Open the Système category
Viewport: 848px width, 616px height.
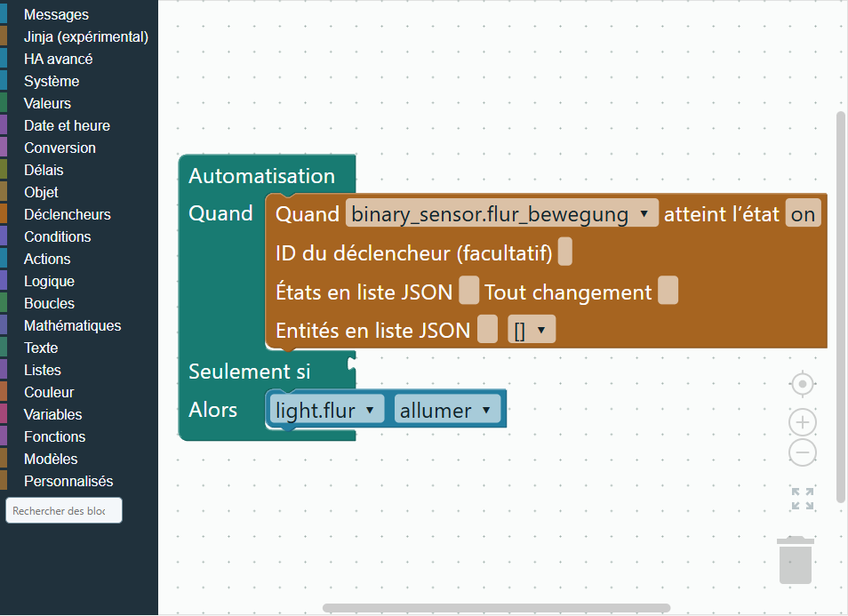point(79,81)
